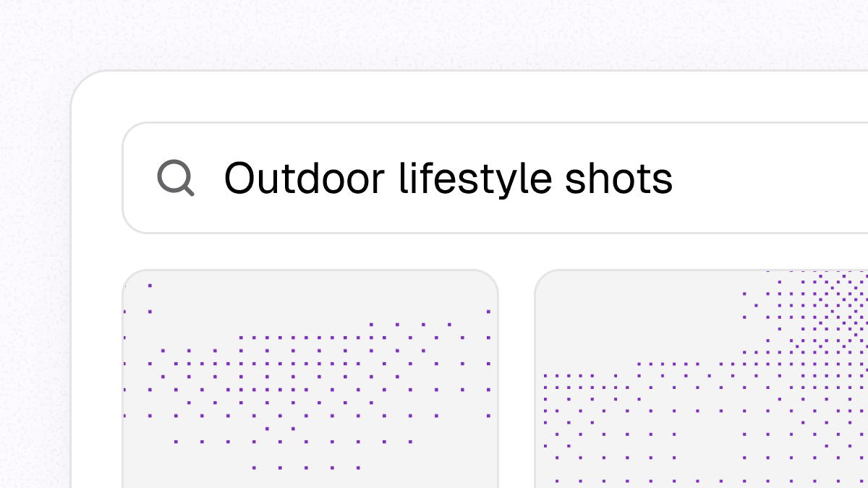The image size is (868, 488).
Task: Focus the Outdoor lifestyle shots search field
Action: [495, 178]
